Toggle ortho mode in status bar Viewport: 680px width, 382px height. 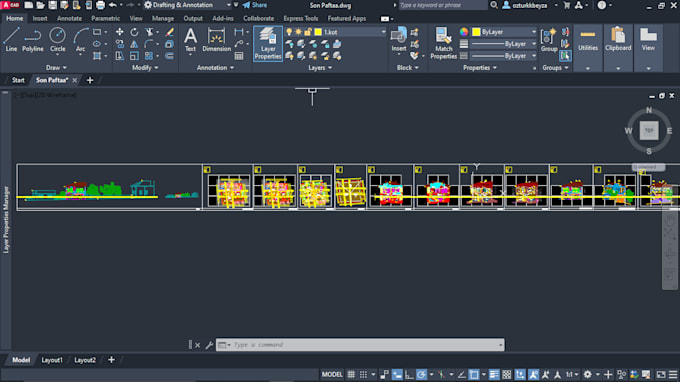coord(409,374)
